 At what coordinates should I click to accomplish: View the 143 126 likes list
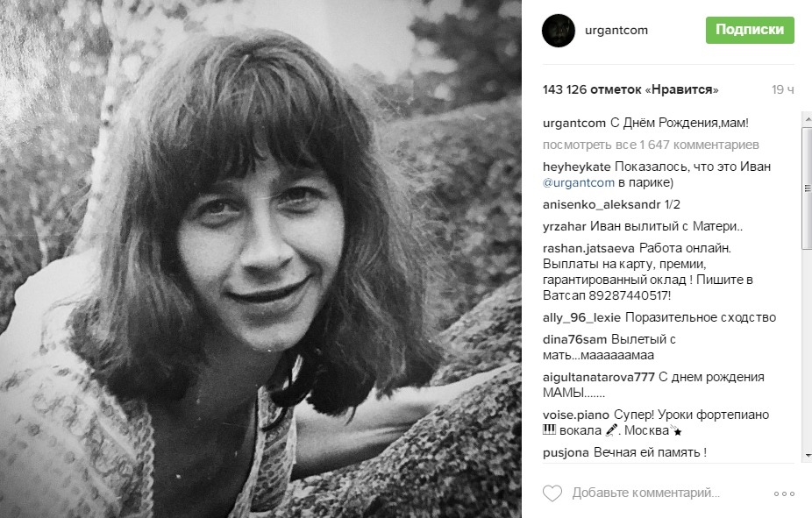[x=630, y=89]
